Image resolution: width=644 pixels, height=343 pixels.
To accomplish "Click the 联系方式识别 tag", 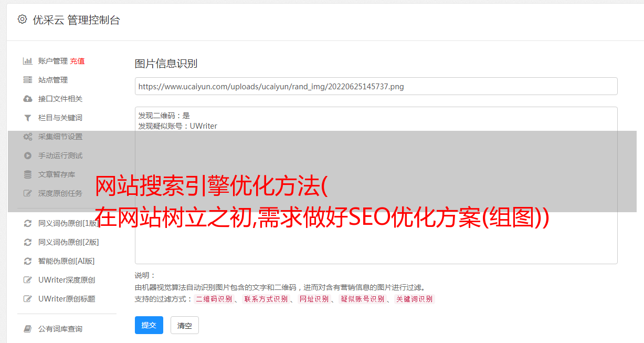I will (266, 299).
